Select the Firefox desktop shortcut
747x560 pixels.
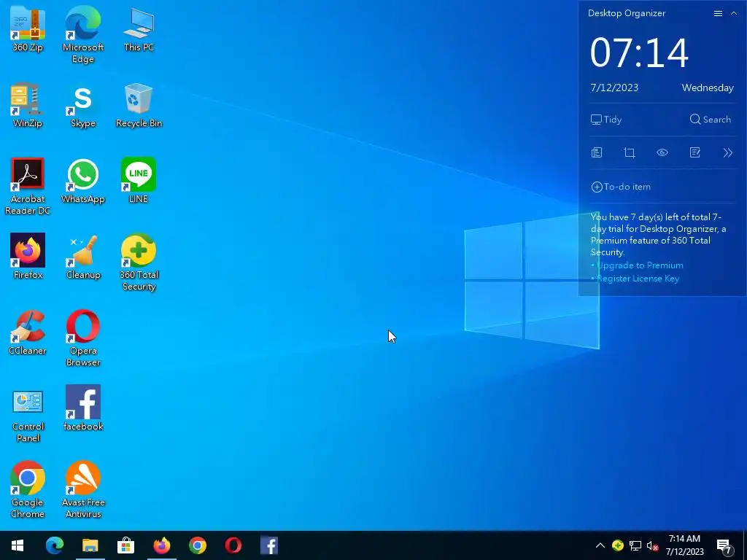click(x=28, y=256)
